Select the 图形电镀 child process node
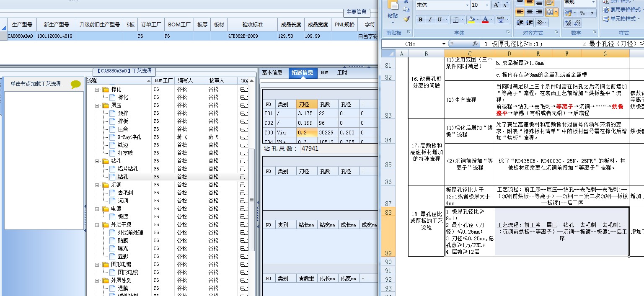The image size is (644, 296). tap(128, 272)
